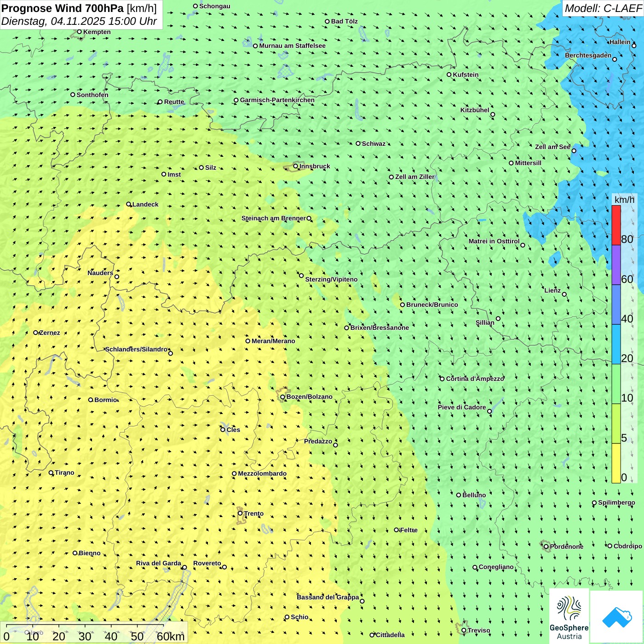The width and height of the screenshot is (644, 644).
Task: Click the 'Kitzbühel' label
Action: point(475,110)
